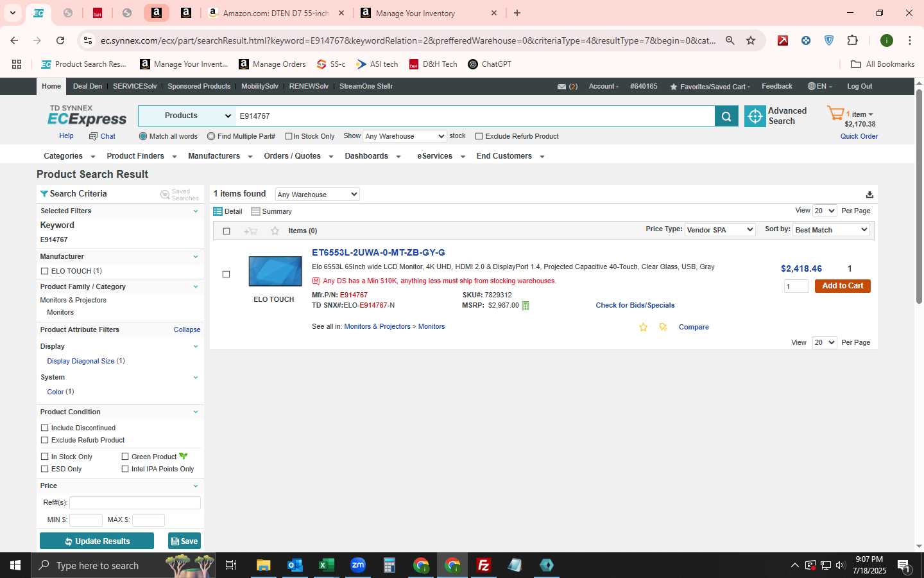
Task: Click the mail envelope messages icon
Action: [x=561, y=87]
